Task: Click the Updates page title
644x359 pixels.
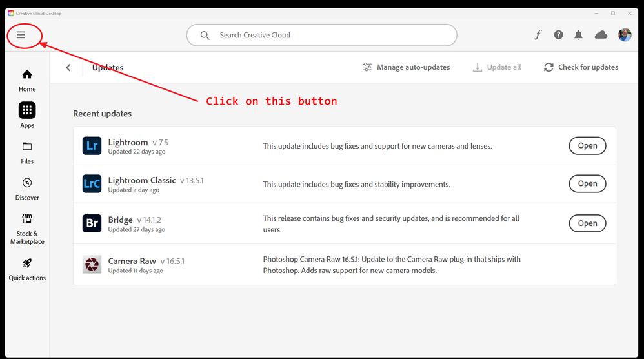Action: 108,67
